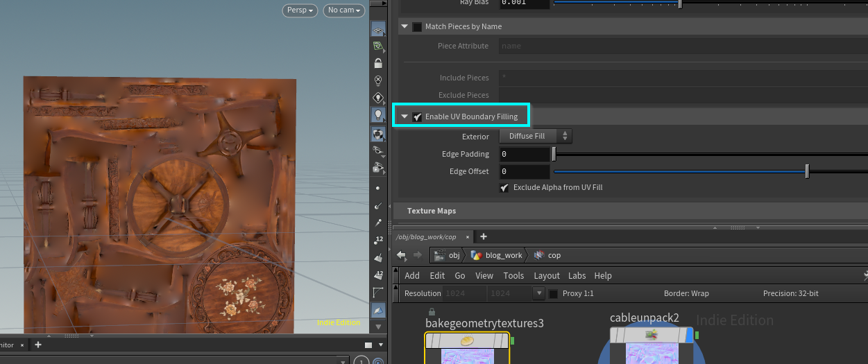Click the bread icon on bakegeometrytextures3 node
Screen dimensions: 868x364
pyautogui.click(x=467, y=340)
